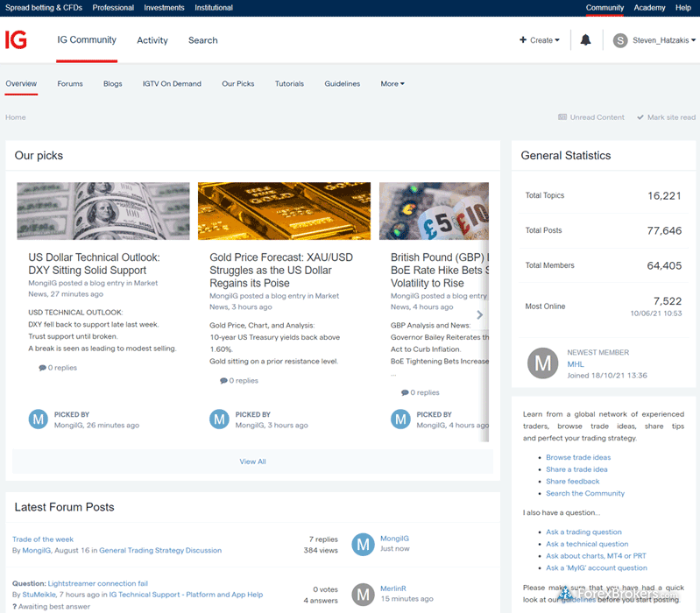This screenshot has width=700, height=613.
Task: Open the Gold Price Forecast thumbnail
Action: pos(284,211)
